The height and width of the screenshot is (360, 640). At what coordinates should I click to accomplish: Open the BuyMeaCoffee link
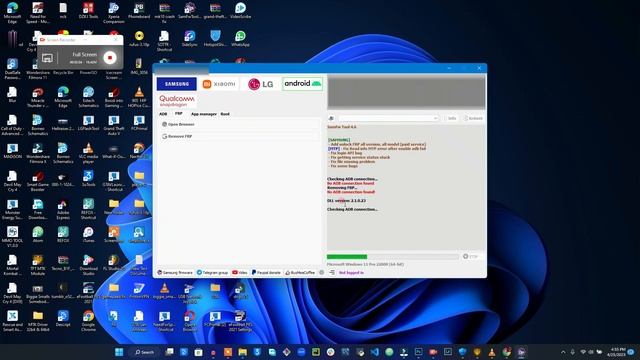point(300,272)
